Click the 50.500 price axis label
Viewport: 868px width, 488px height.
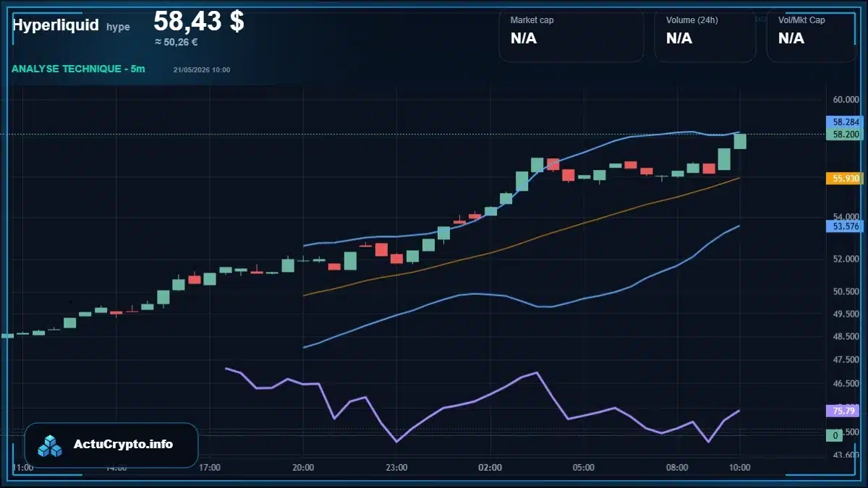click(845, 292)
